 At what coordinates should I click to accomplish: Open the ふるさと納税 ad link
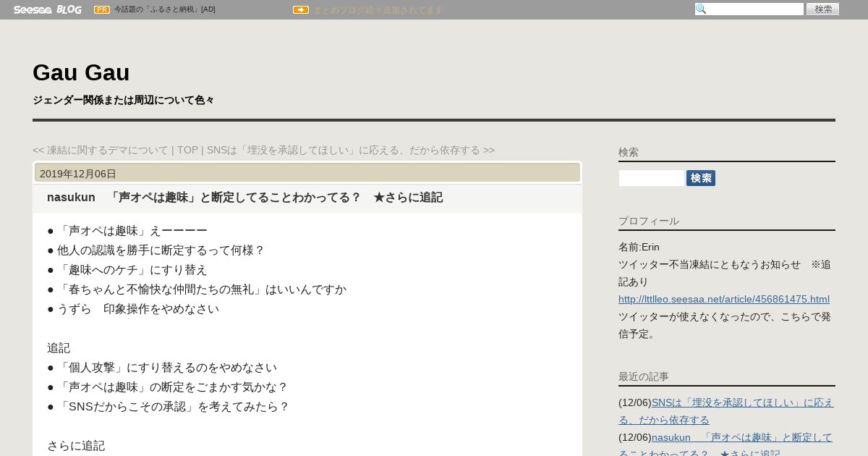(x=165, y=9)
